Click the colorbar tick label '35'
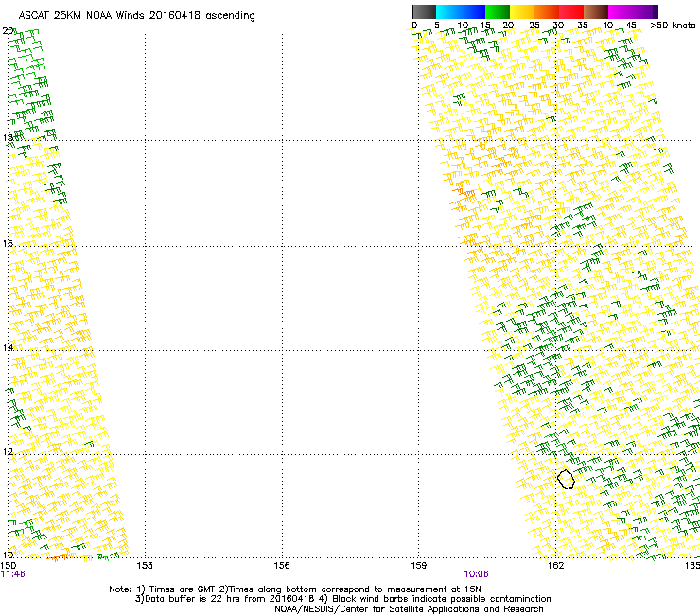This screenshot has height=615, width=700. (583, 26)
